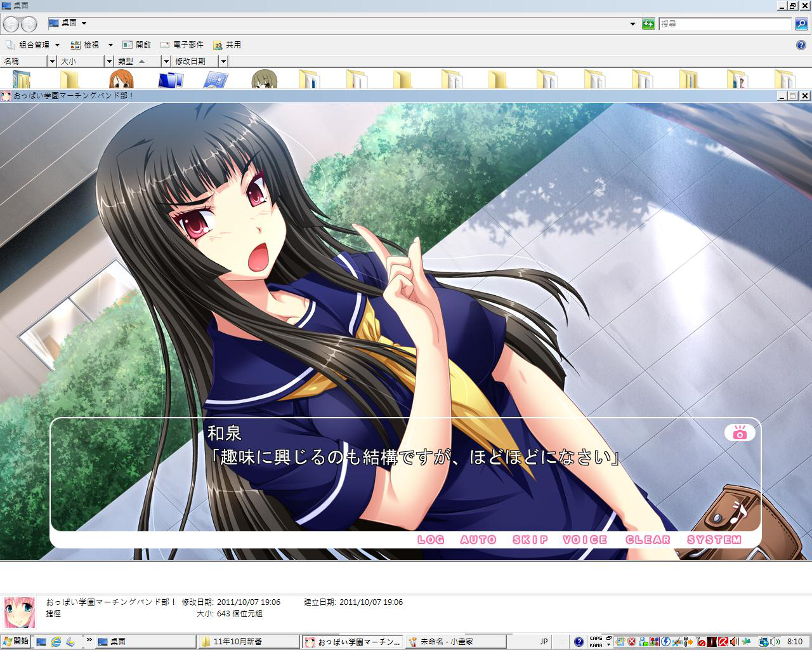The image size is (812, 650).
Task: Select the blue monitors desktop icon
Action: [x=170, y=79]
